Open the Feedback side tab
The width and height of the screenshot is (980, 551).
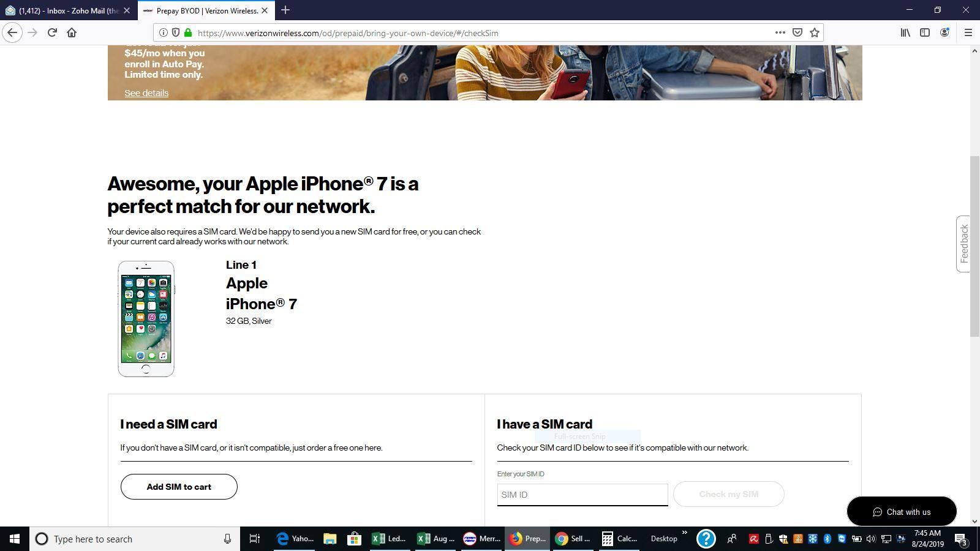pyautogui.click(x=963, y=244)
